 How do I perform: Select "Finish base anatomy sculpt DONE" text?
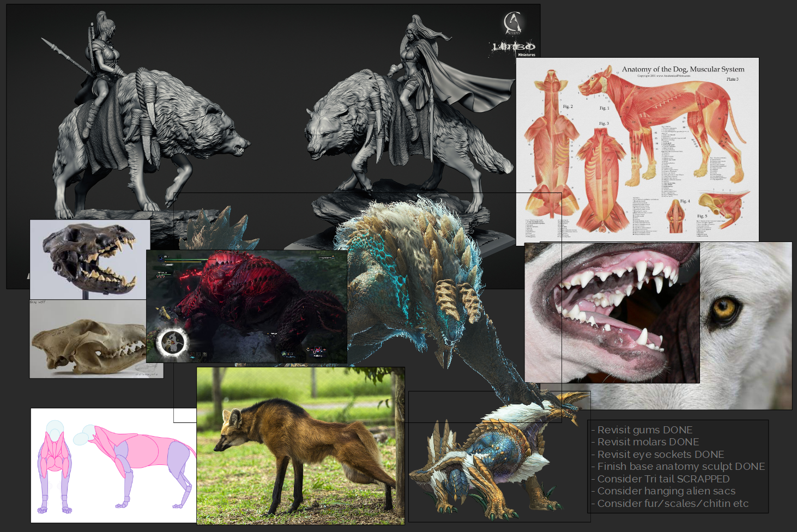(x=680, y=467)
